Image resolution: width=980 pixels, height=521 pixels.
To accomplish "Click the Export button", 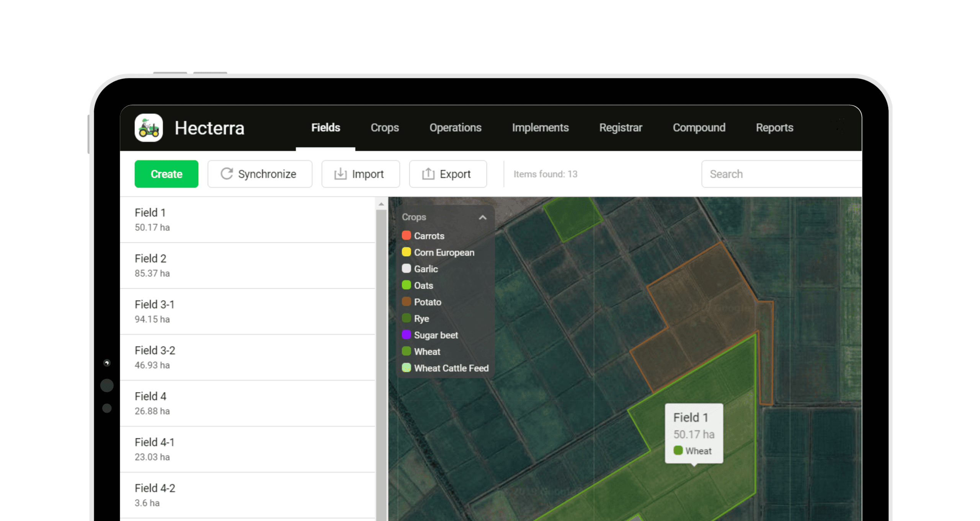I will point(448,174).
